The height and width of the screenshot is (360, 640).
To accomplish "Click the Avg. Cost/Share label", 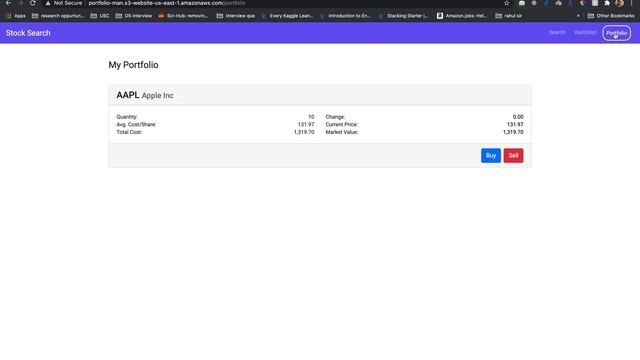I will point(136,124).
